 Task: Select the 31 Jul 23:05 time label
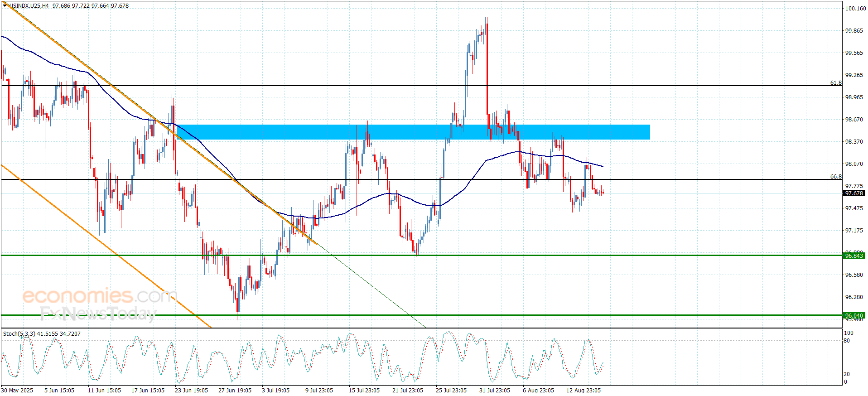click(x=495, y=391)
